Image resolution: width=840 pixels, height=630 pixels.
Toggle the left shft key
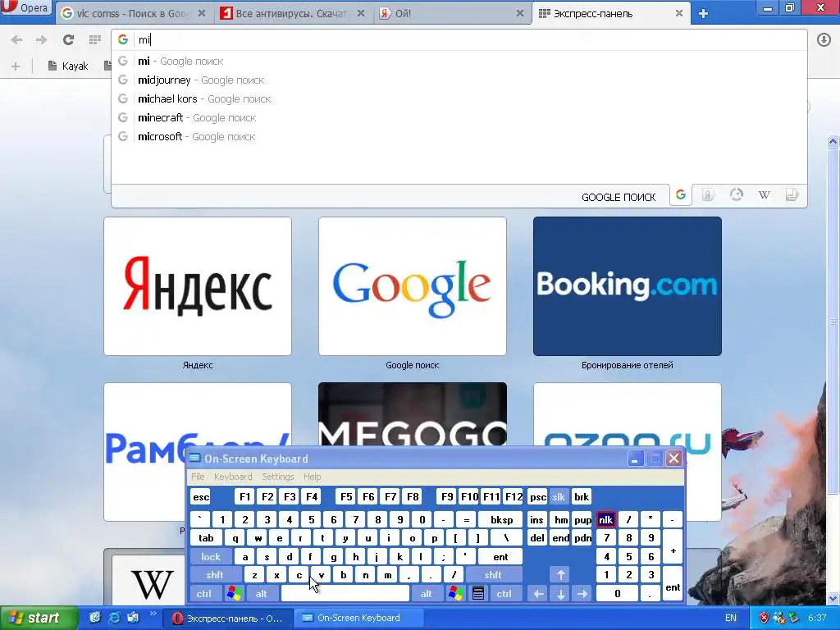click(x=215, y=575)
